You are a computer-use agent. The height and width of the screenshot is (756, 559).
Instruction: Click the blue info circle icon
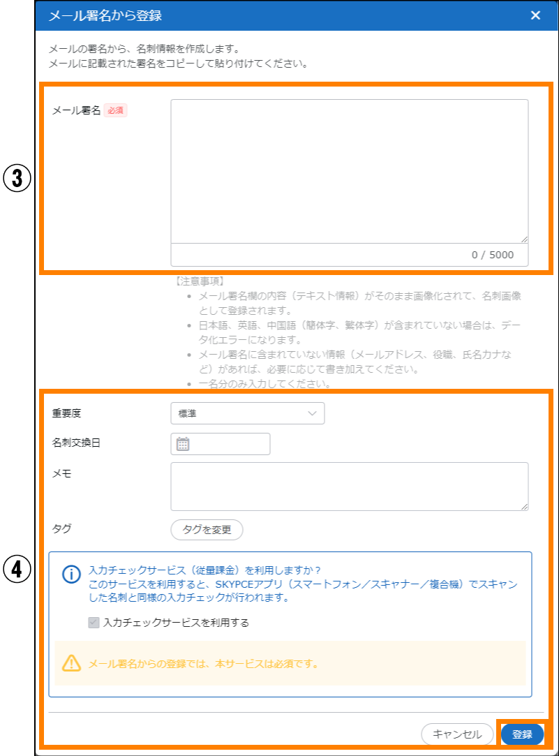72,575
